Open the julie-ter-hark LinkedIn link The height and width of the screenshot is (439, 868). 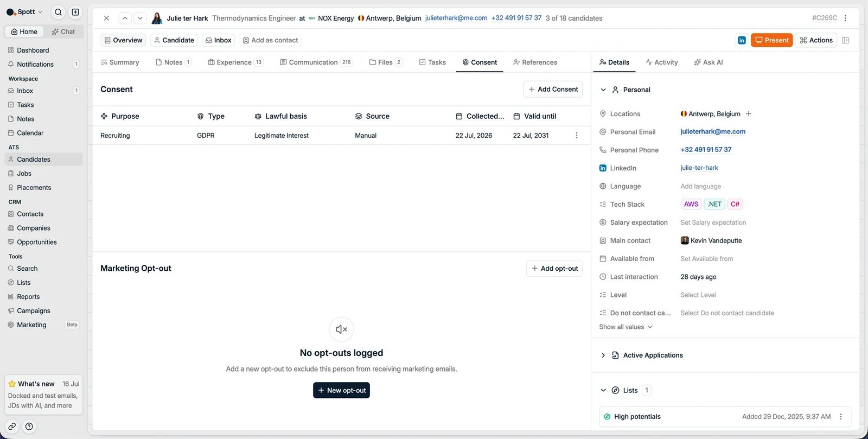[x=699, y=168]
